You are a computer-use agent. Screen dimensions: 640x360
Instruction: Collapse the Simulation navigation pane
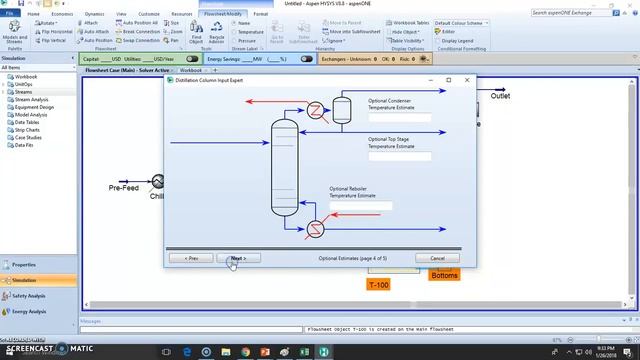pos(73,58)
